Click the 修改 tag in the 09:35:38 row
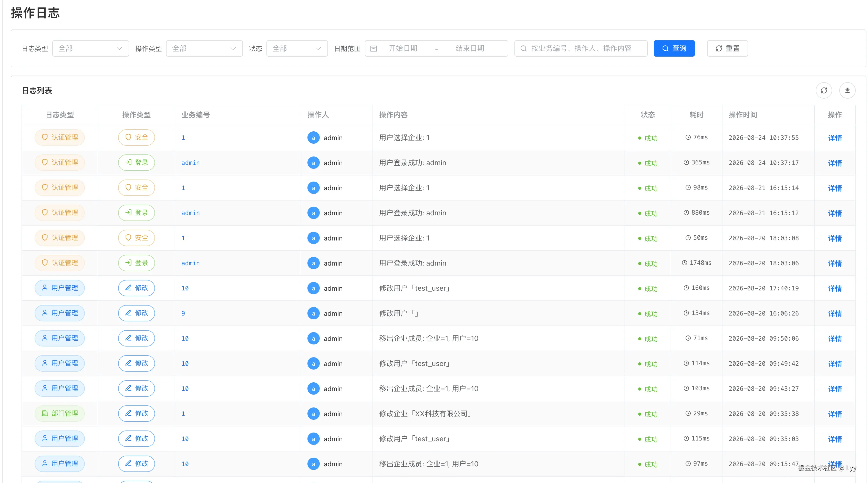Screen dimensions: 868x483 pyautogui.click(x=137, y=413)
